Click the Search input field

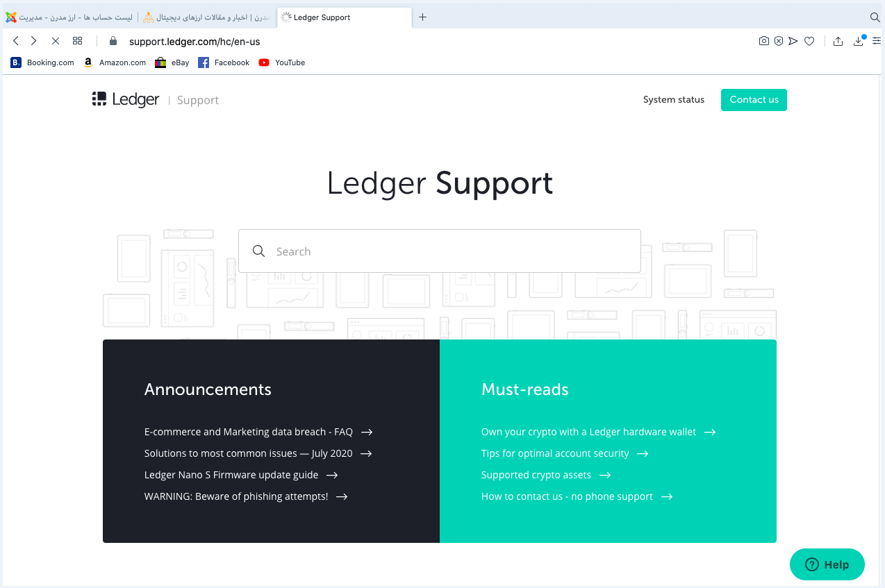(x=440, y=251)
